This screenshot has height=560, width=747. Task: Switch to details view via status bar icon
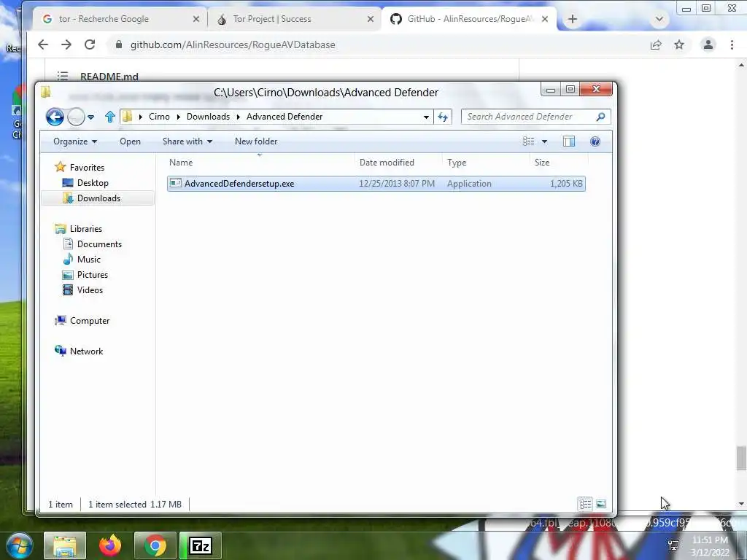click(x=586, y=504)
